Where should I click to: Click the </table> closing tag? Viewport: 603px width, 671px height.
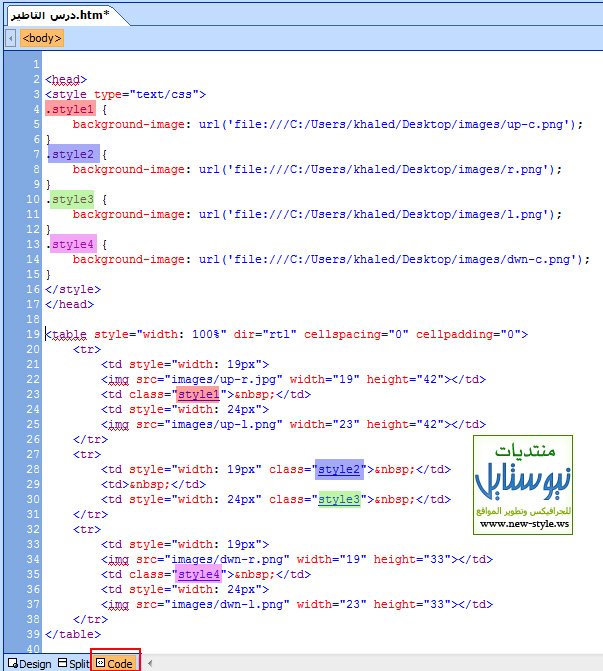pos(73,634)
